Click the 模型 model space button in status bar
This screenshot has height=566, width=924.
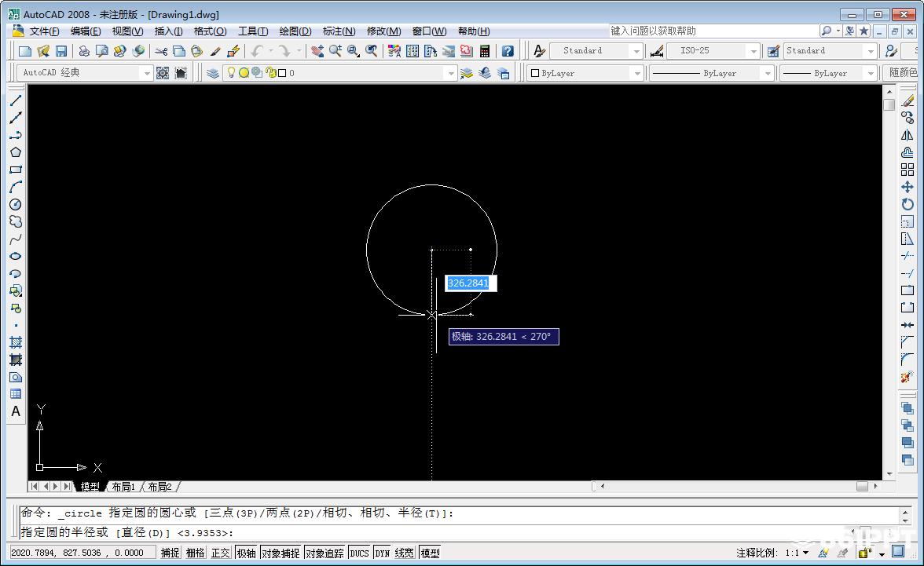(x=431, y=553)
